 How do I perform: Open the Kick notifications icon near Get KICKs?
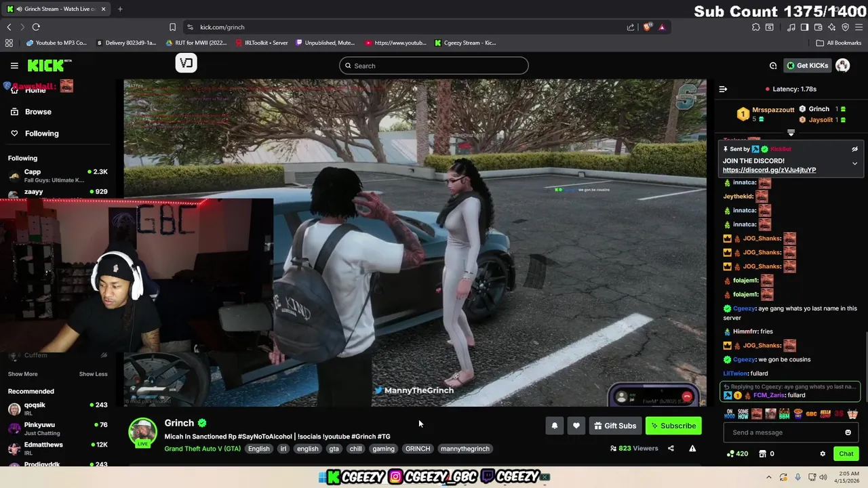click(x=773, y=66)
